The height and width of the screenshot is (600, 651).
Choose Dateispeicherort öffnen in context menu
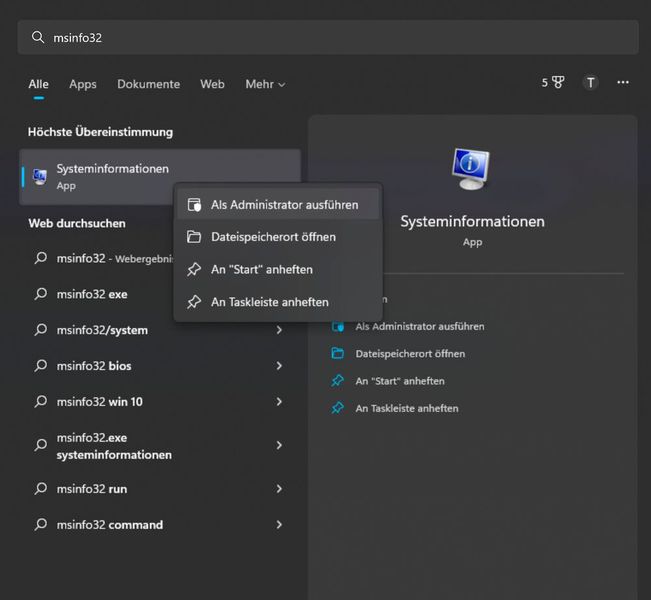(x=278, y=237)
